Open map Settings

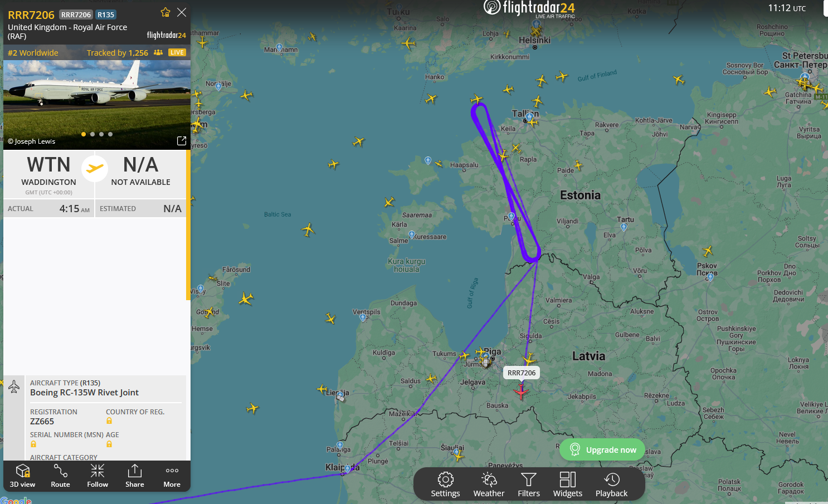click(445, 485)
